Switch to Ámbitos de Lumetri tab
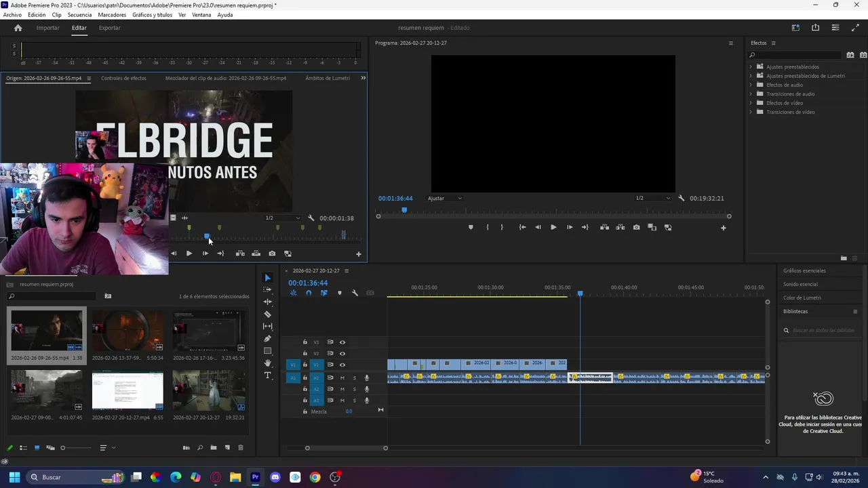The height and width of the screenshot is (488, 868). point(328,78)
